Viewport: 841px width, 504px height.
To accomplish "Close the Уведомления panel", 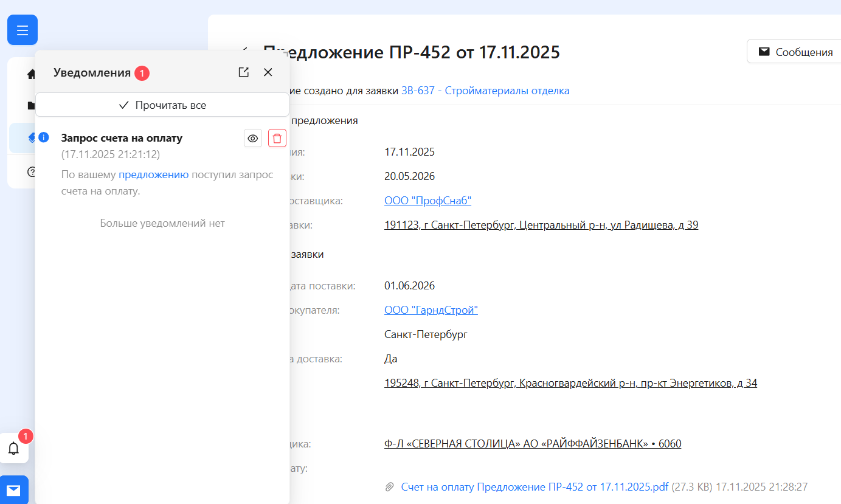I will tap(268, 72).
